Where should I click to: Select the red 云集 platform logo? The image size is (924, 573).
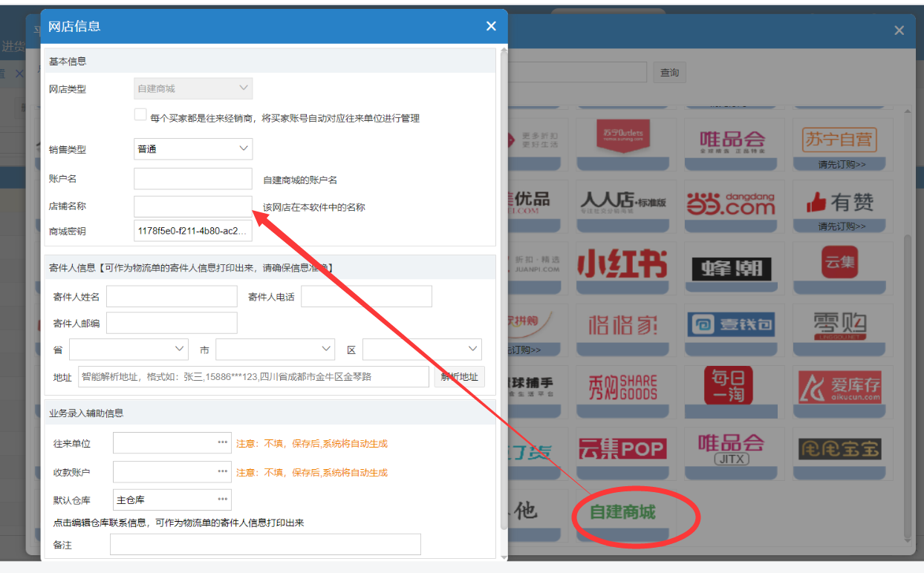coord(839,263)
